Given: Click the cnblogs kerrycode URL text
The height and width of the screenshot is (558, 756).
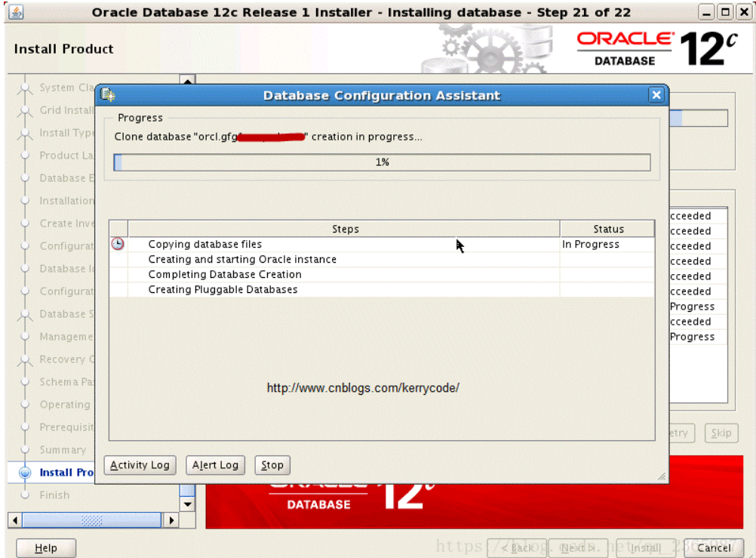Looking at the screenshot, I should point(363,388).
